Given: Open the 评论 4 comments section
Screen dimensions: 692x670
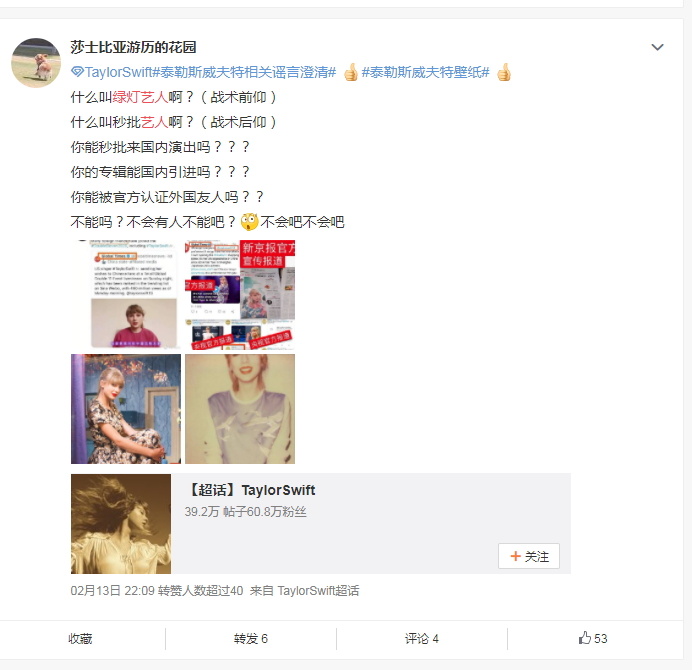Looking at the screenshot, I should pos(422,639).
